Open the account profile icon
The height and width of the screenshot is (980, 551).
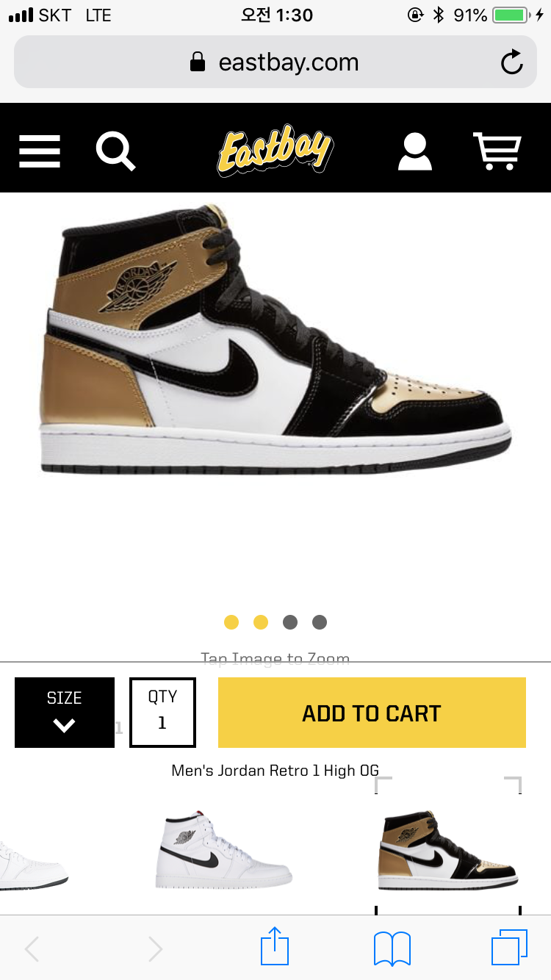tap(414, 151)
